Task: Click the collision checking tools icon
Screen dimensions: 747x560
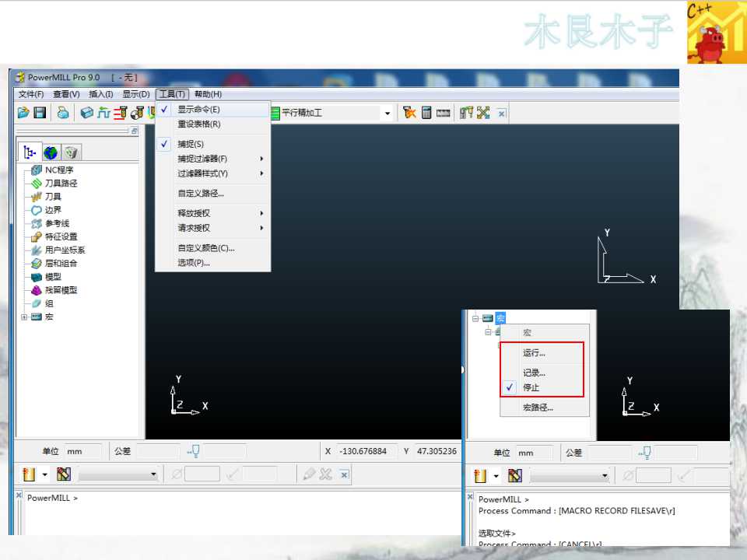Action: click(x=466, y=113)
